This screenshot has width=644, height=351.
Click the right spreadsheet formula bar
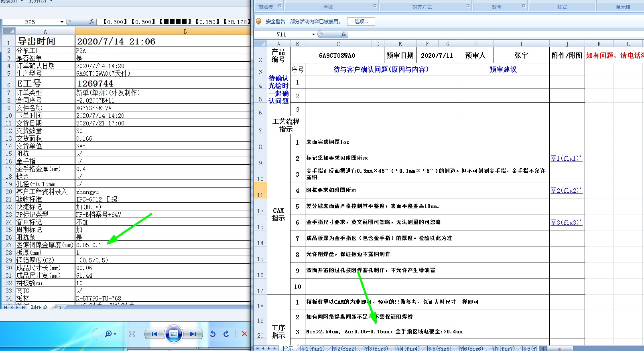coord(496,34)
